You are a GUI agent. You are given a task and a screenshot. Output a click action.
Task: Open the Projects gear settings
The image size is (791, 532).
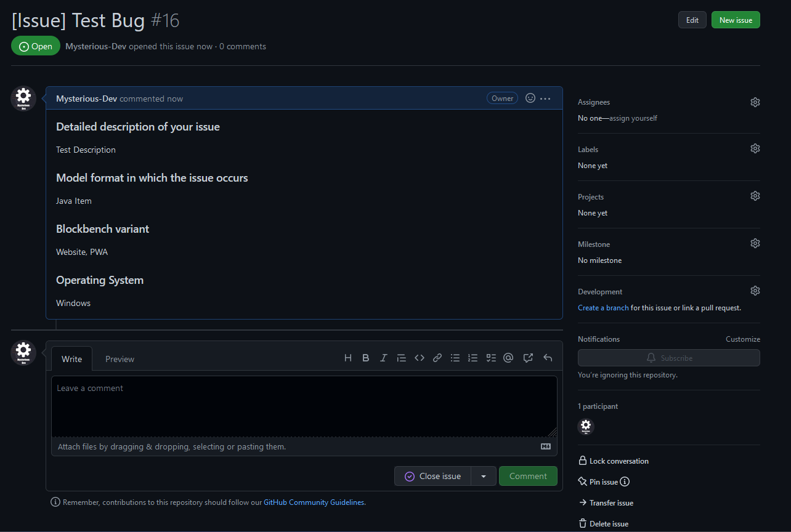[x=755, y=196]
